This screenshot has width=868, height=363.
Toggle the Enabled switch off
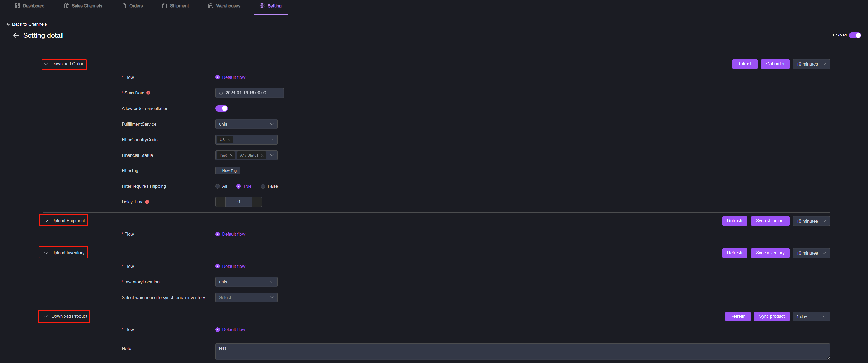[855, 35]
